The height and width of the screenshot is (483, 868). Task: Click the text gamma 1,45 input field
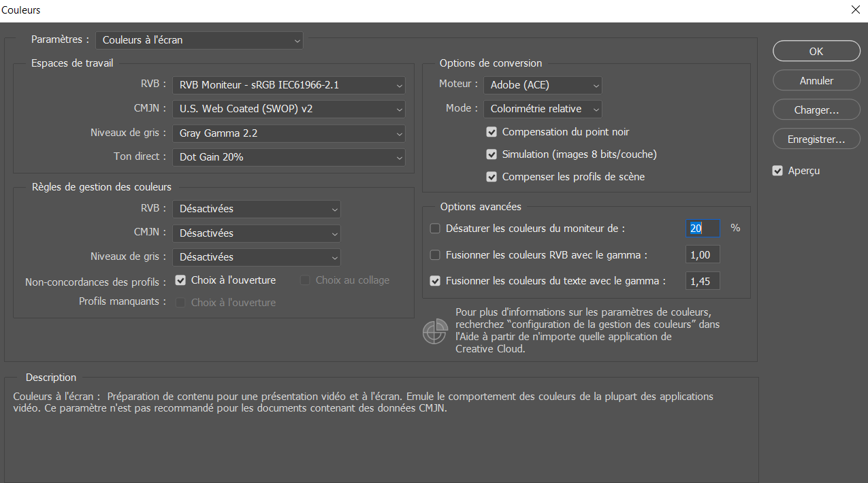click(x=702, y=281)
